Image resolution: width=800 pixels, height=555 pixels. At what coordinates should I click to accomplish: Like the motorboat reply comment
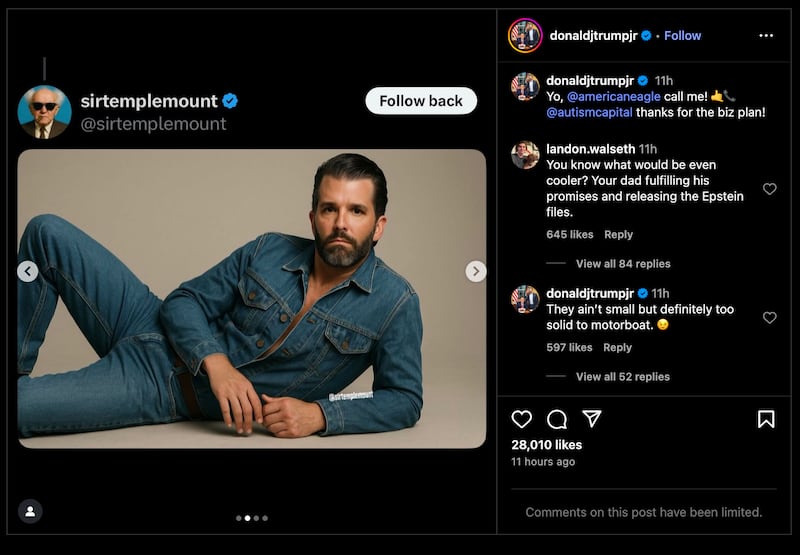(x=769, y=318)
